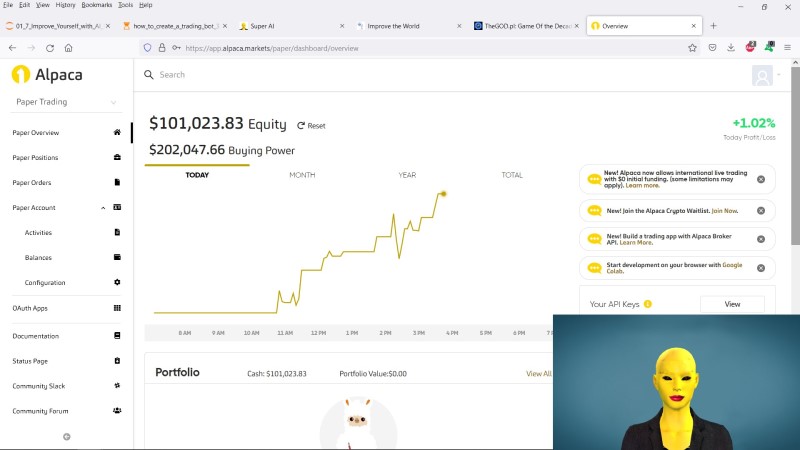Open Balances wallet icon
The height and width of the screenshot is (450, 800).
pos(117,257)
